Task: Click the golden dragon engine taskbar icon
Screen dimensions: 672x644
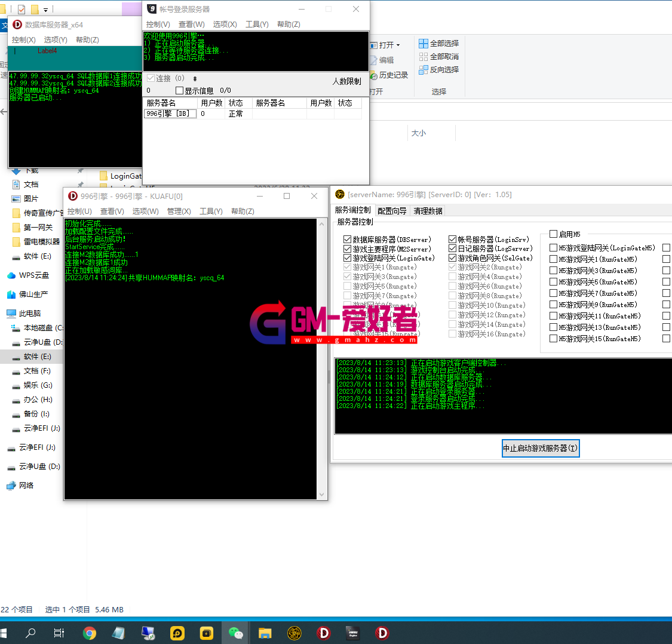Action: click(x=294, y=633)
